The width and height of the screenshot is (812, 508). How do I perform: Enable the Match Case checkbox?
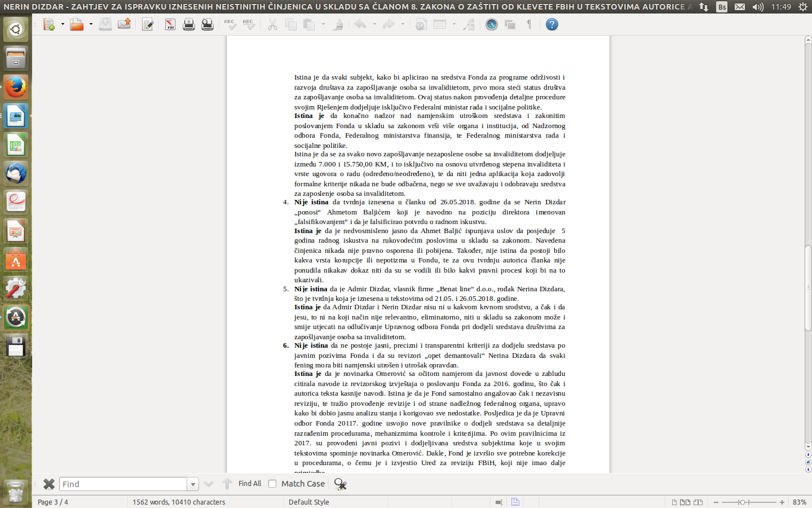pyautogui.click(x=272, y=484)
